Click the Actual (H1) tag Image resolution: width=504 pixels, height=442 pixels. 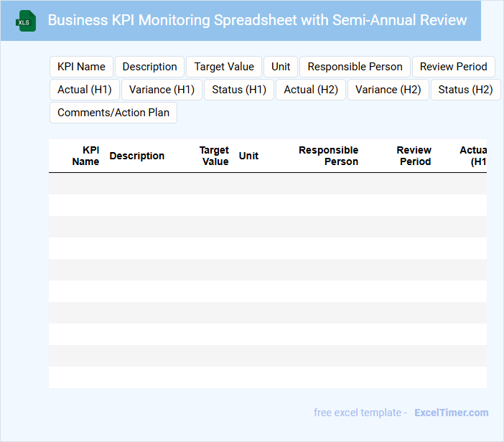pyautogui.click(x=85, y=90)
